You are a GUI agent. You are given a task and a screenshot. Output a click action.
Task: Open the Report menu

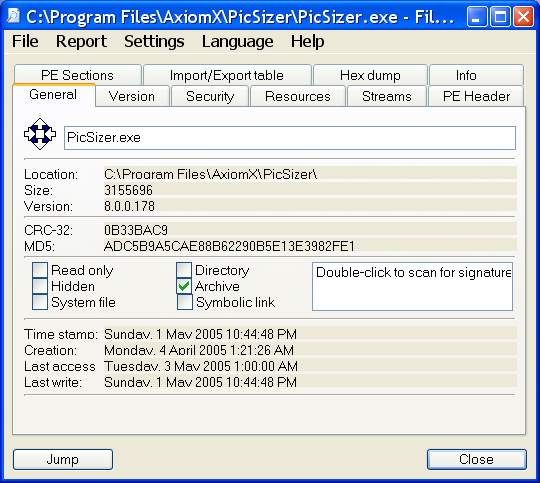tap(81, 41)
